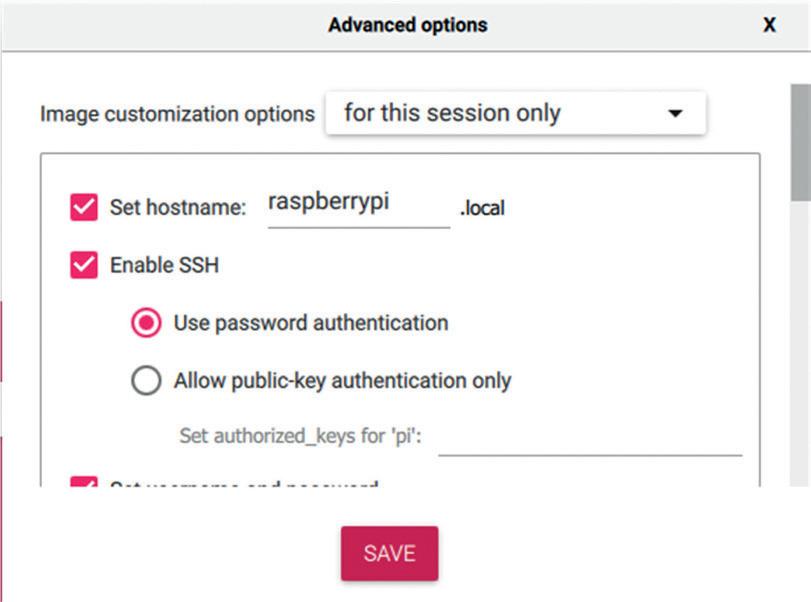The height and width of the screenshot is (602, 811).
Task: Select Allow public-key authentication only radio button
Action: coord(146,381)
